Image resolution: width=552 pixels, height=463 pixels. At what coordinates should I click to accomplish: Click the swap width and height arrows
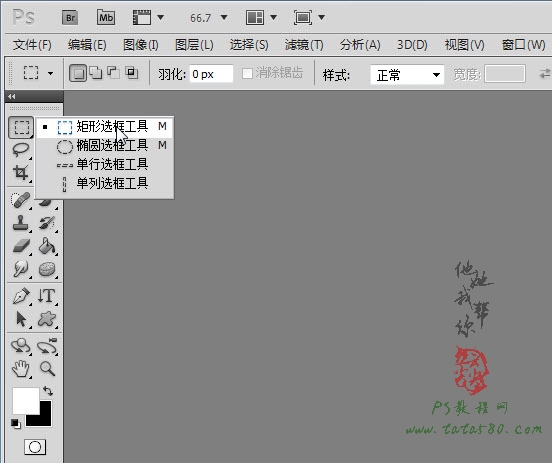pos(545,74)
